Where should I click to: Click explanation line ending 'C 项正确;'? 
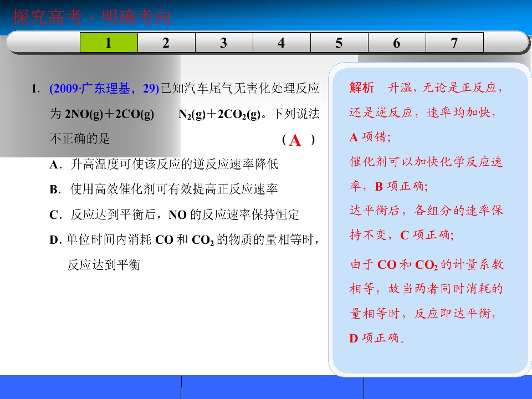coord(402,235)
